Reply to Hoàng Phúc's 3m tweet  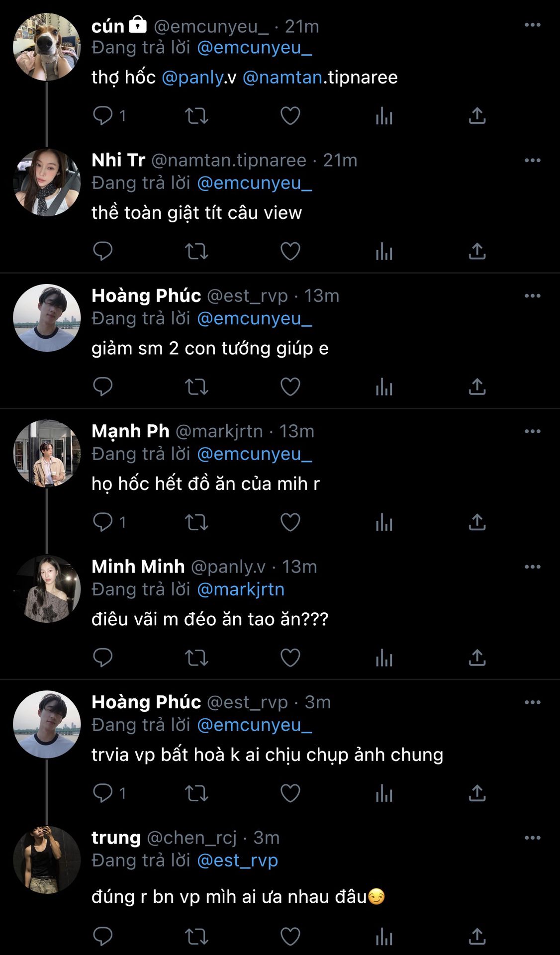103,793
